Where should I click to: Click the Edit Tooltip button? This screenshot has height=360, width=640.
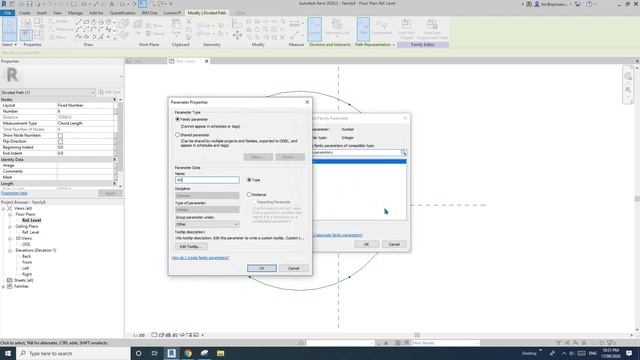tap(191, 247)
